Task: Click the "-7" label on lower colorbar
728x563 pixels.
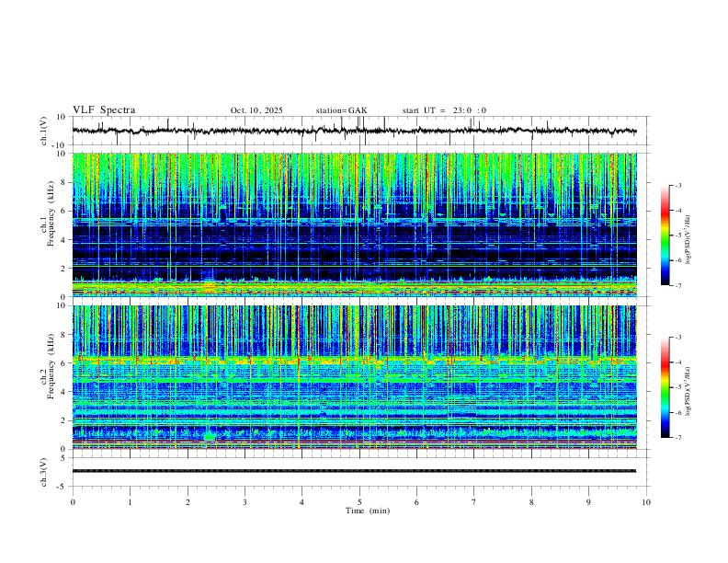Action: [677, 438]
